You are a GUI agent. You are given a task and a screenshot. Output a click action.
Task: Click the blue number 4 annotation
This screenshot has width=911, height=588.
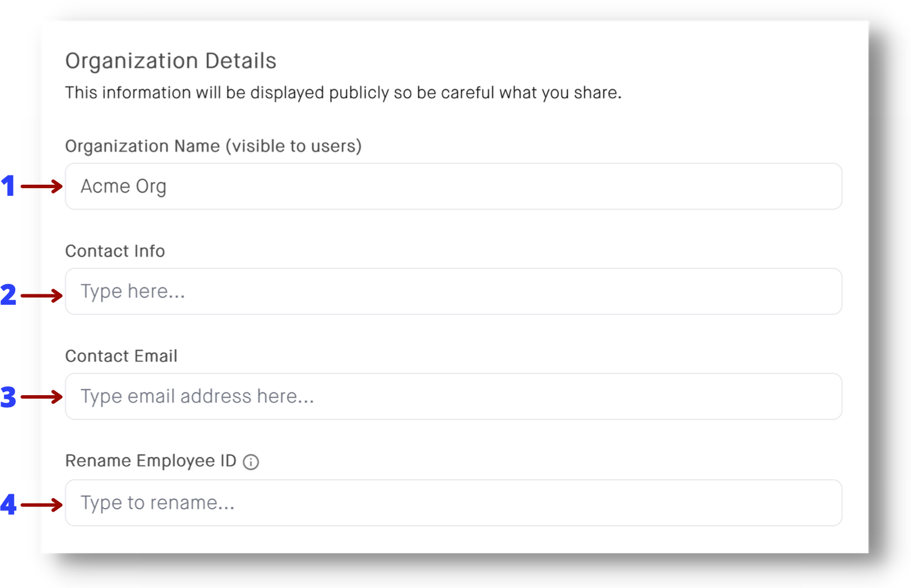tap(8, 505)
